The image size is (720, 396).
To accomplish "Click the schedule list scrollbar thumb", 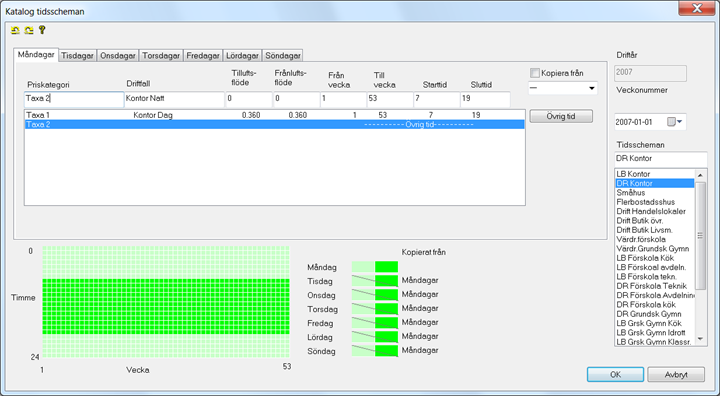I will point(700,236).
